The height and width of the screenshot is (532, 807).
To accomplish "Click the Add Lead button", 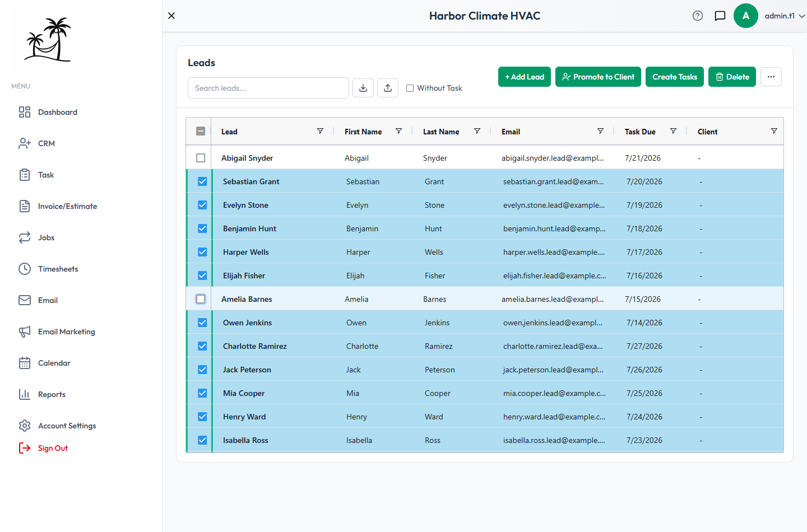I will click(525, 77).
